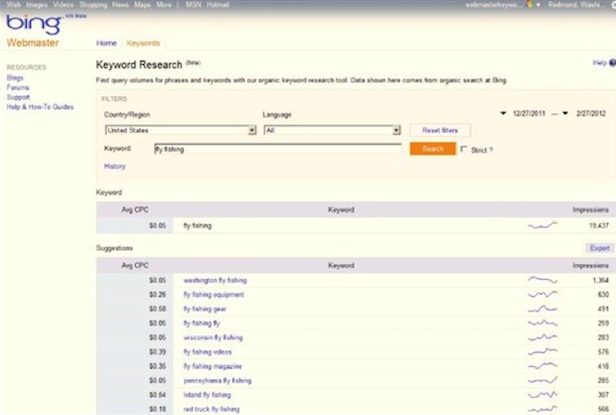Click fly fishing magazine trend sparkline
Image resolution: width=616 pixels, height=415 pixels.
[543, 367]
